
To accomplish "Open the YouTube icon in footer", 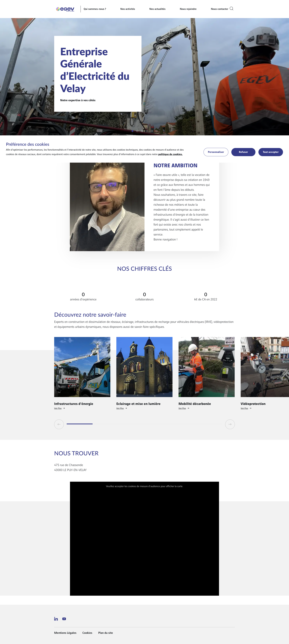I will coord(64,619).
